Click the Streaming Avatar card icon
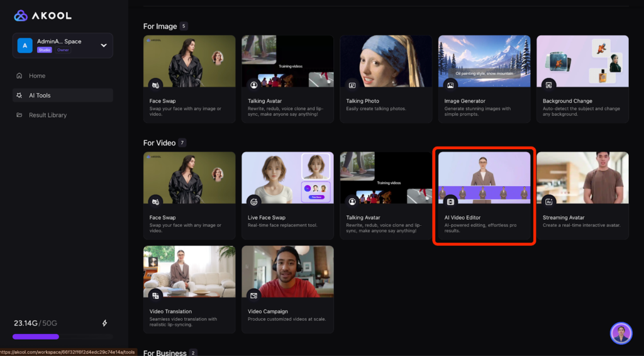 pos(548,202)
